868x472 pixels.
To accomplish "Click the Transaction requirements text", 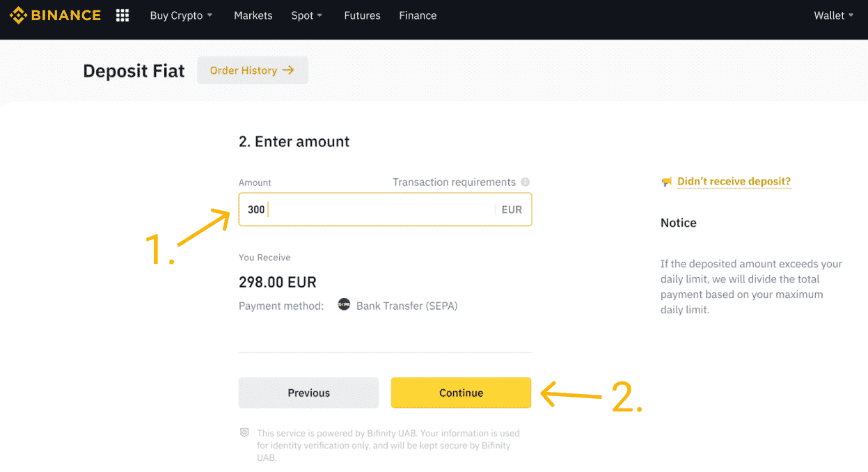I will click(454, 182).
